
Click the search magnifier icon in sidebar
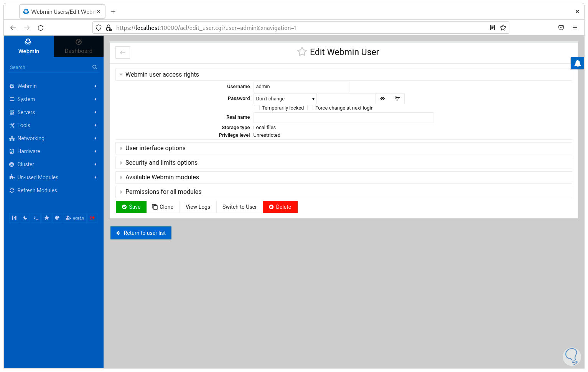[95, 67]
